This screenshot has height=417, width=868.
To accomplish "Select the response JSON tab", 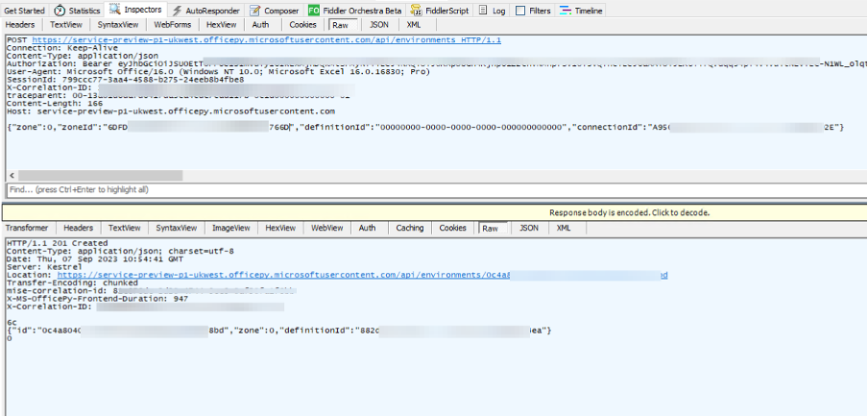I will tap(529, 228).
